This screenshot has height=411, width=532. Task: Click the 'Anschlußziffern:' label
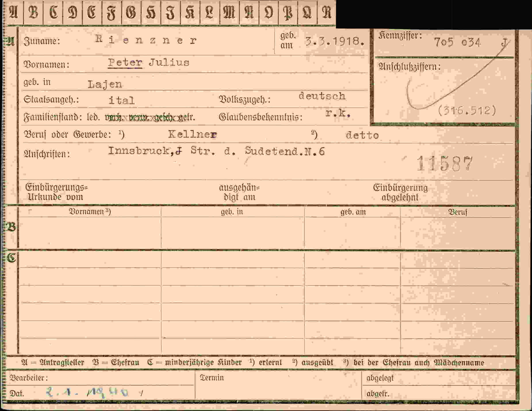[410, 67]
